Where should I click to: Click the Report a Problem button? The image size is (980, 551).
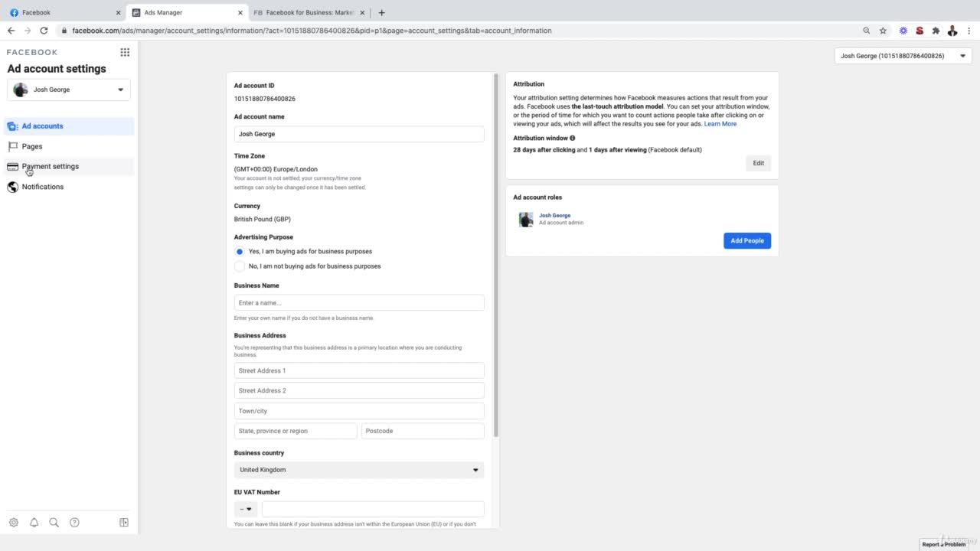(943, 544)
